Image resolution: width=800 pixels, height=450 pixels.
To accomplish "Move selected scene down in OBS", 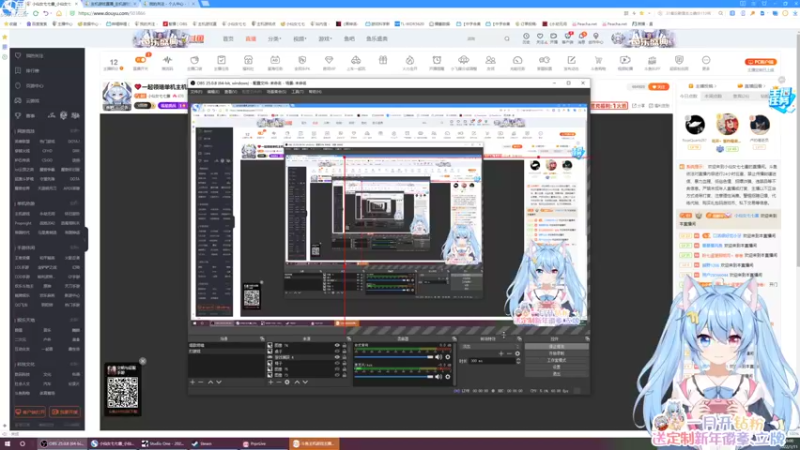I will pos(219,382).
